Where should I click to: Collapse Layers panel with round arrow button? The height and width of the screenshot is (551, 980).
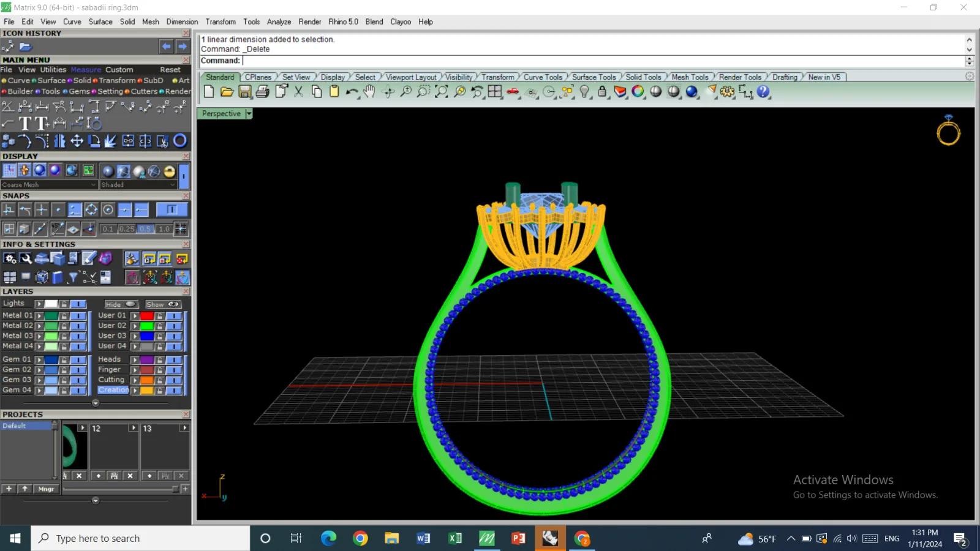pos(96,403)
